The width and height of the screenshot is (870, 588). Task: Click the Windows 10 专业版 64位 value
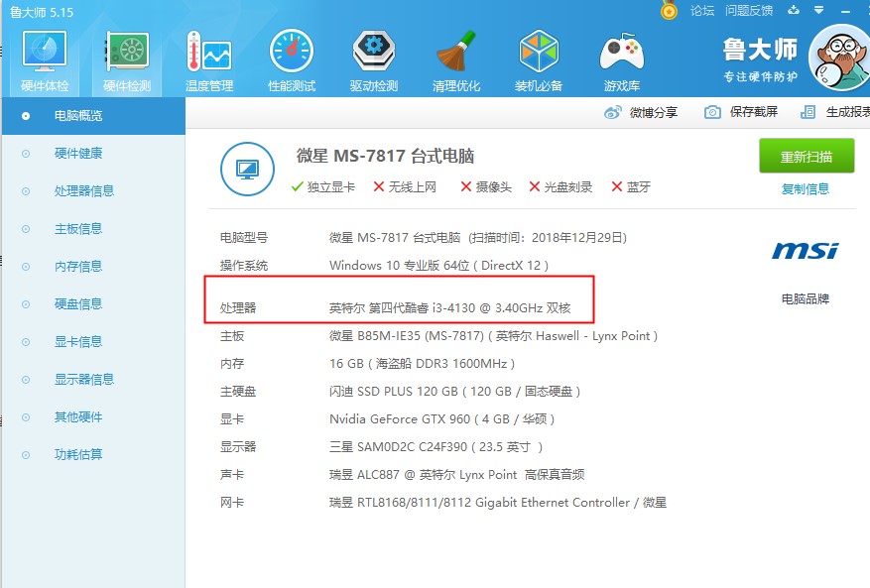point(438,265)
